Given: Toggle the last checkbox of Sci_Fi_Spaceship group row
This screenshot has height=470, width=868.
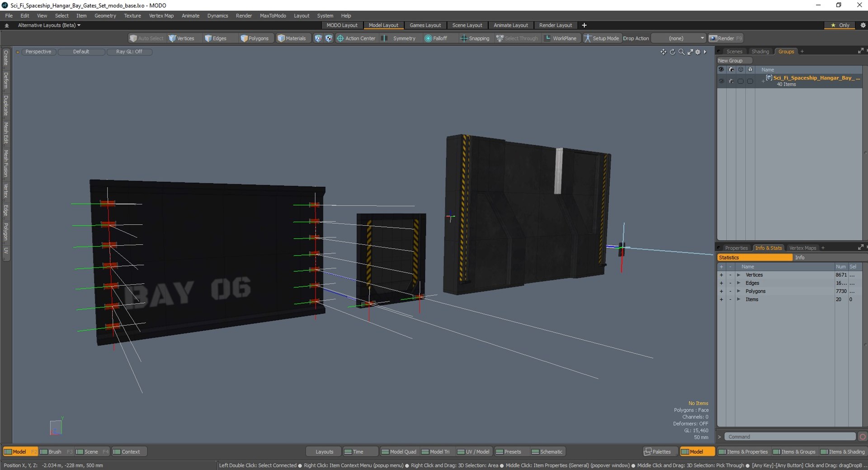Looking at the screenshot, I should tap(750, 81).
